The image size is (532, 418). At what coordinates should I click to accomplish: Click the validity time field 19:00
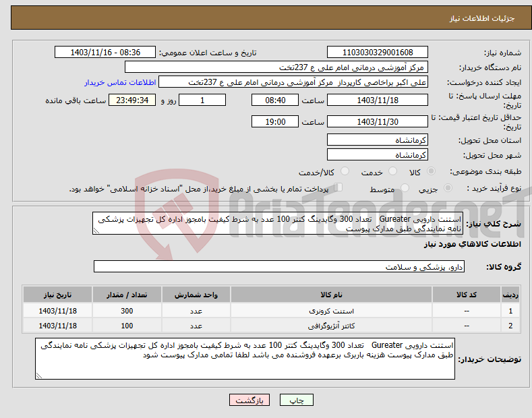coord(275,121)
